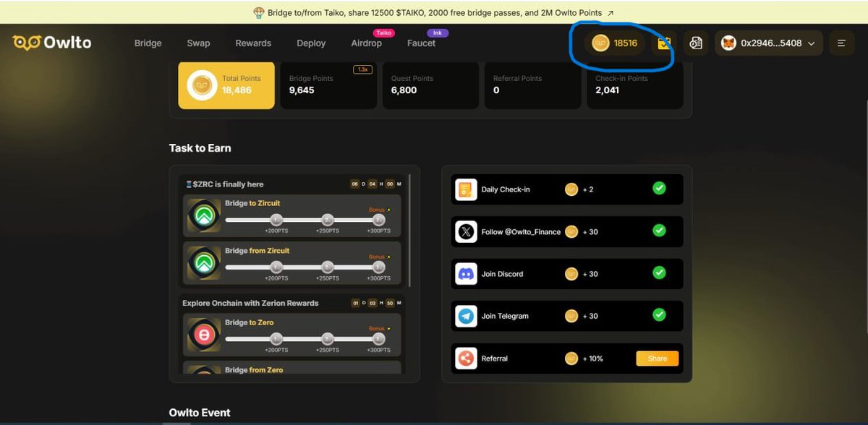Click "Explore Onchain with Zerion Rewards" heading
This screenshot has width=868, height=425.
pyautogui.click(x=250, y=303)
